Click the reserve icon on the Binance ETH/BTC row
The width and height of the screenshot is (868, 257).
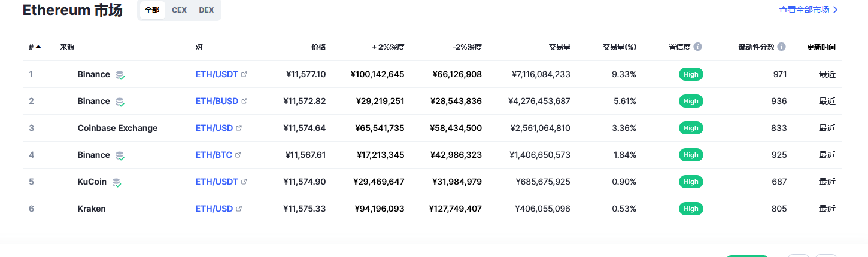[x=120, y=155]
